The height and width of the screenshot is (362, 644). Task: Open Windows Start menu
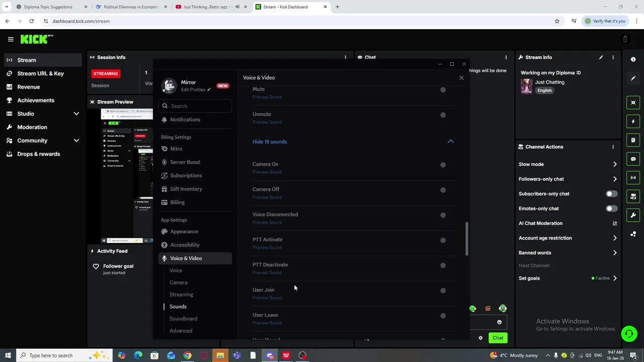pos(8,355)
